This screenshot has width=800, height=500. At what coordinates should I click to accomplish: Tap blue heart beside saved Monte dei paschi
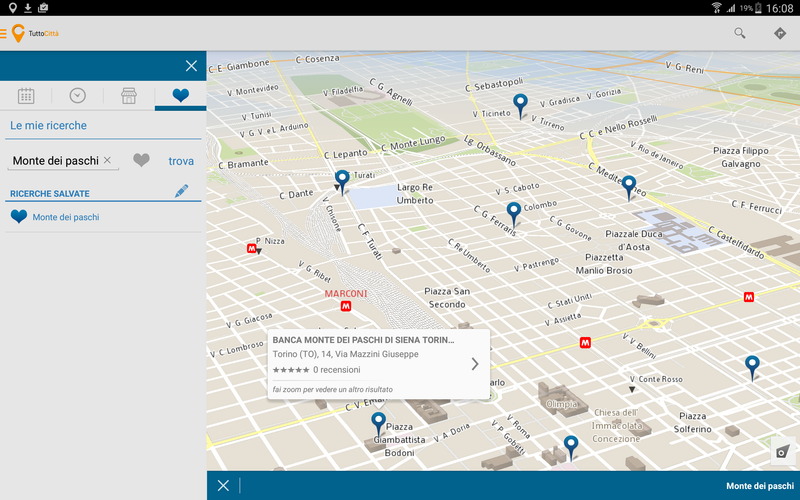(19, 217)
